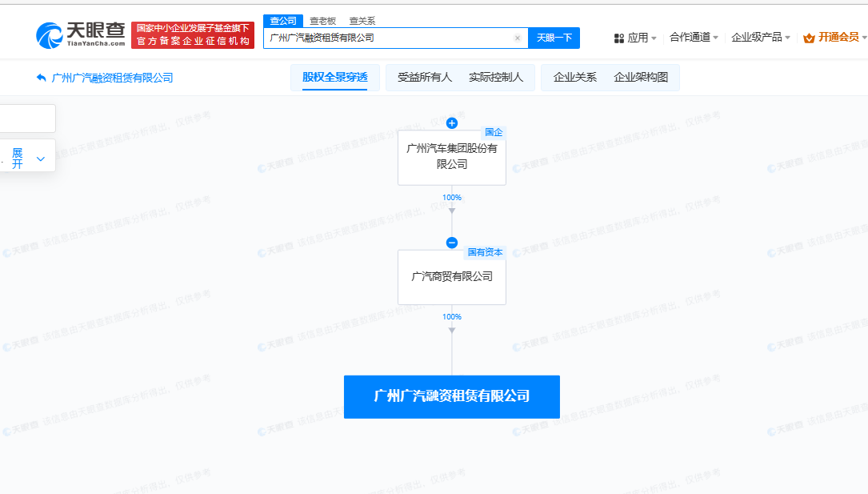Image resolution: width=868 pixels, height=494 pixels.
Task: Collapse 广汽商贸有限公司 with the minus icon
Action: [451, 243]
